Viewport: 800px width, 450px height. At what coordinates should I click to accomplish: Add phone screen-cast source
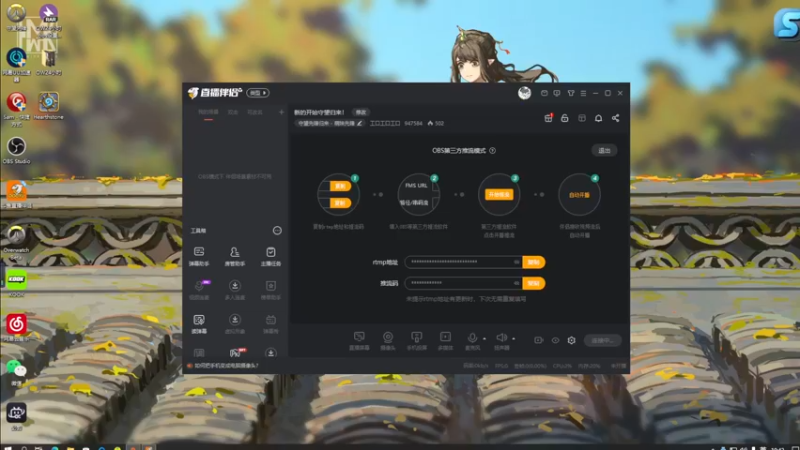click(x=416, y=341)
